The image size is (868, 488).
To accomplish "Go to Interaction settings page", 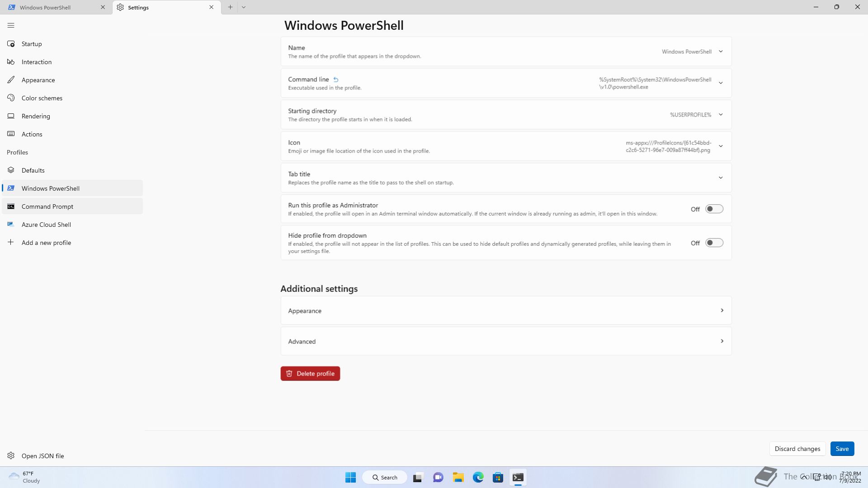I will (72, 62).
